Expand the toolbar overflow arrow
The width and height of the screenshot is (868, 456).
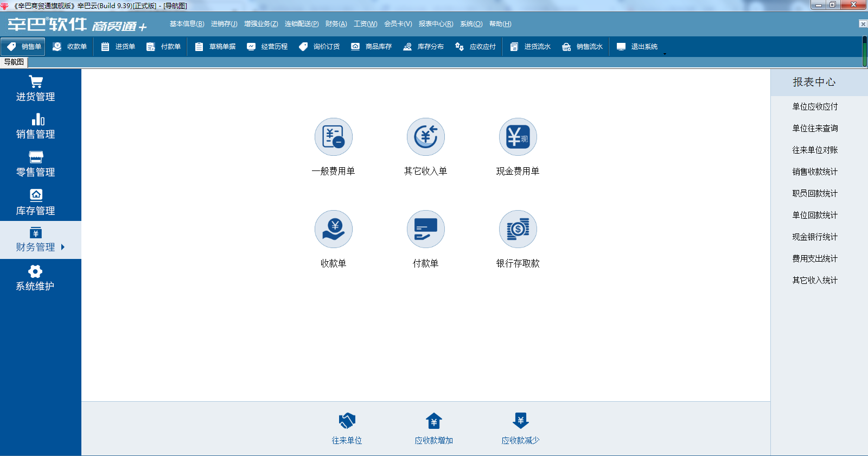665,54
